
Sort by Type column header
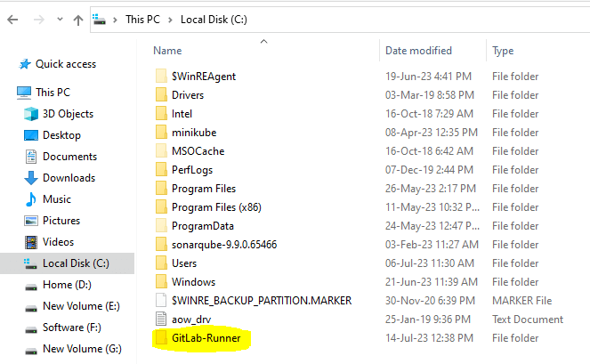coord(503,51)
